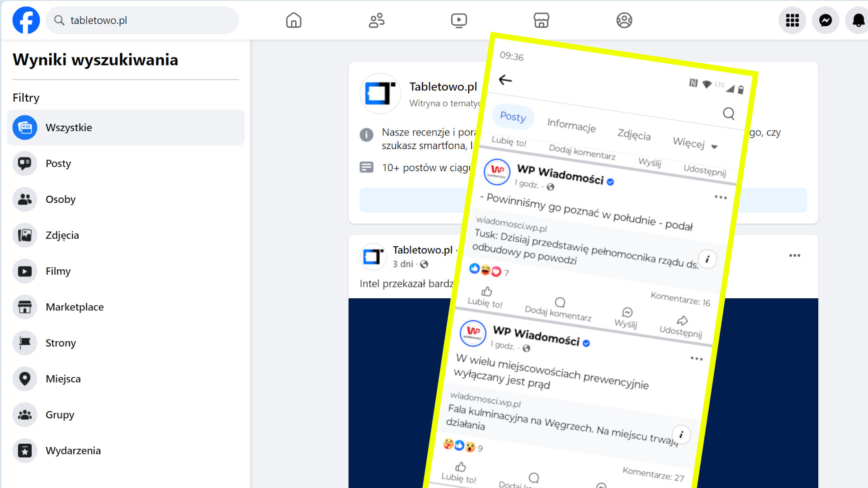Select the Marketplace filter in sidebar
This screenshot has width=868, height=488.
(x=126, y=307)
